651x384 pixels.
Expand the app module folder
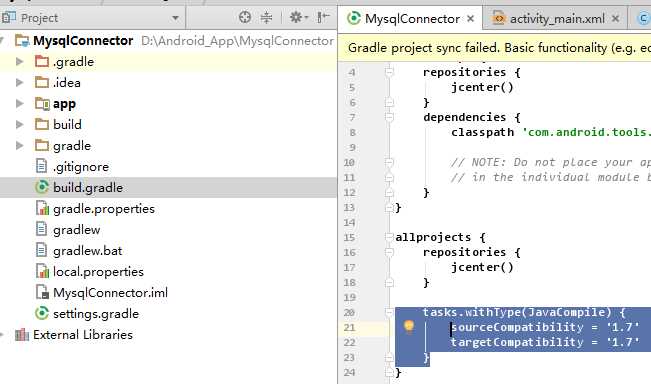19,103
